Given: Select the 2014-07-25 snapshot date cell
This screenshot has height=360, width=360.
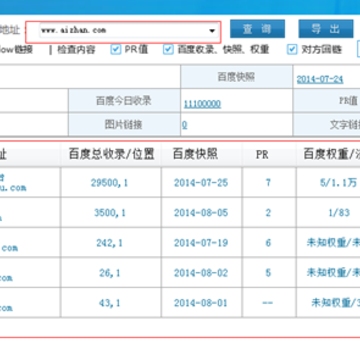Looking at the screenshot, I should [202, 182].
